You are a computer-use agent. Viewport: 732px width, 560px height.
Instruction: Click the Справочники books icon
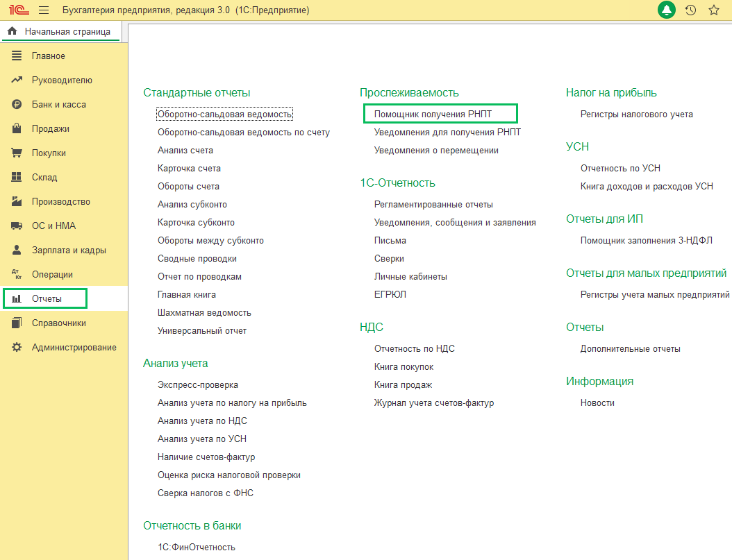click(17, 323)
